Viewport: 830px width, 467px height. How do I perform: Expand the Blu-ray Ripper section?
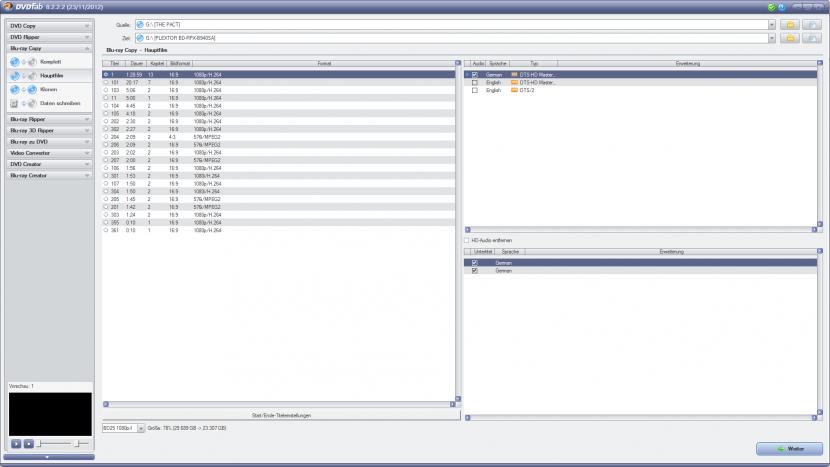(50, 120)
